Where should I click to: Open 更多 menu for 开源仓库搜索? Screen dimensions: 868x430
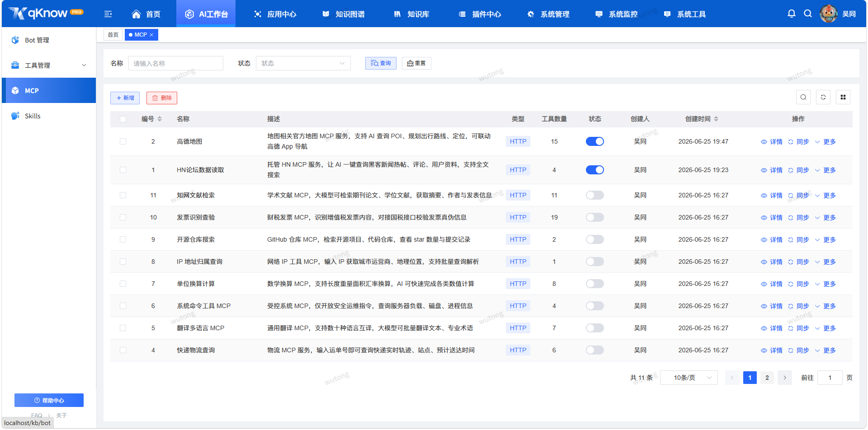tap(826, 240)
